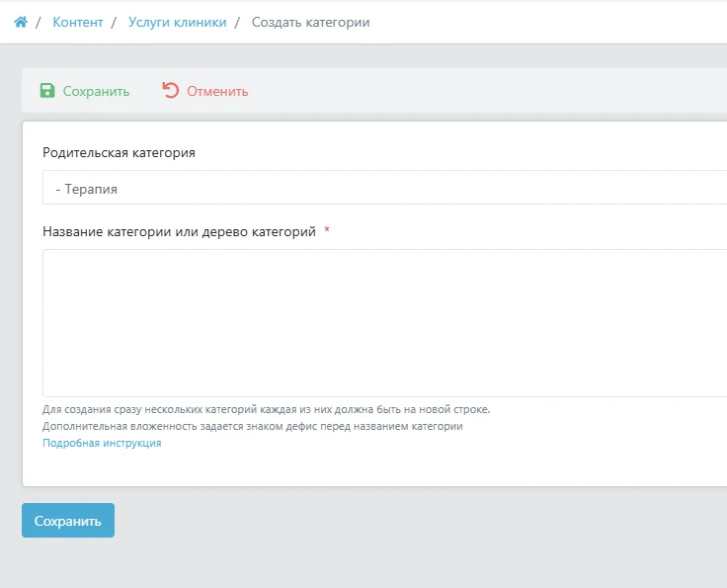
Task: Click the first slash separator after the home icon
Action: click(39, 22)
